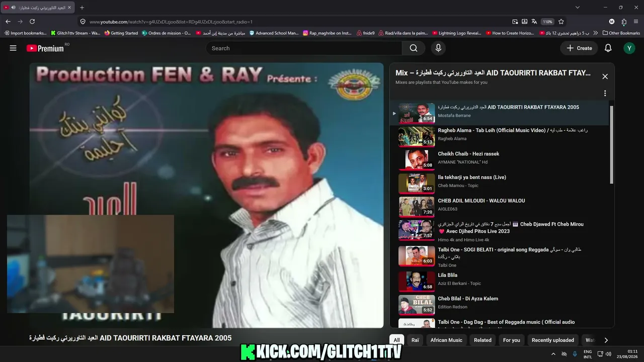Select the For you filter chip
This screenshot has width=644, height=362.
[512, 340]
